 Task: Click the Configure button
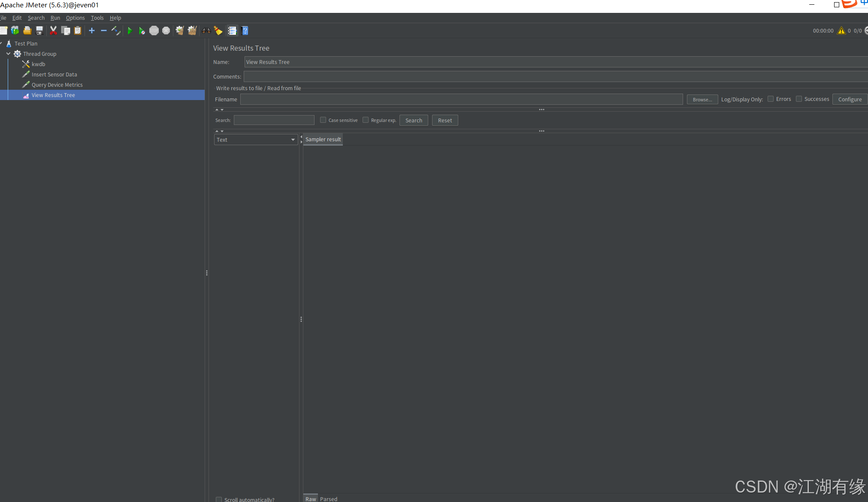pos(850,99)
